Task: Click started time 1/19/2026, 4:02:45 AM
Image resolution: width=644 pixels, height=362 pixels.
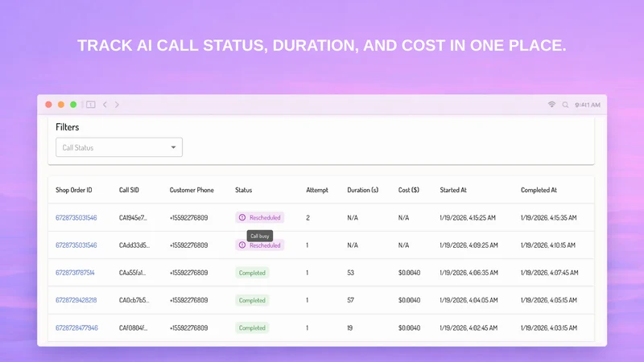Action: point(469,327)
